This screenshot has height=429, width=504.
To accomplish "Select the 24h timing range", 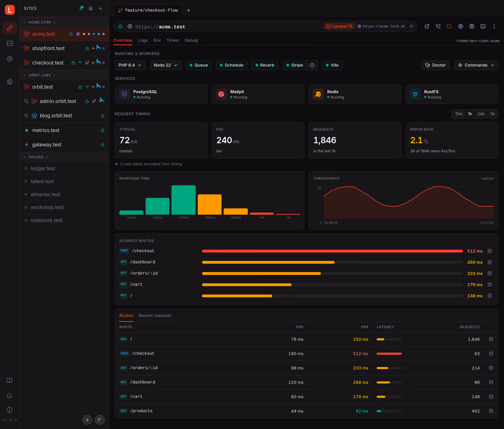I will pyautogui.click(x=481, y=114).
